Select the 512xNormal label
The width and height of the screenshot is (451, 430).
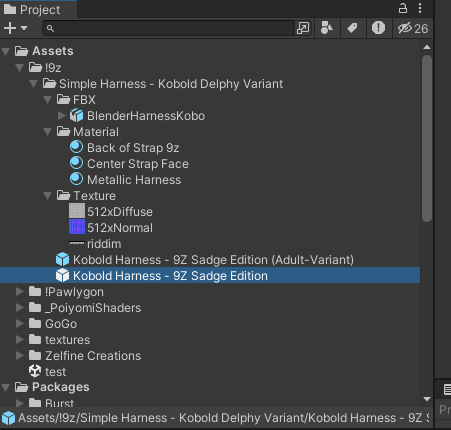(120, 228)
